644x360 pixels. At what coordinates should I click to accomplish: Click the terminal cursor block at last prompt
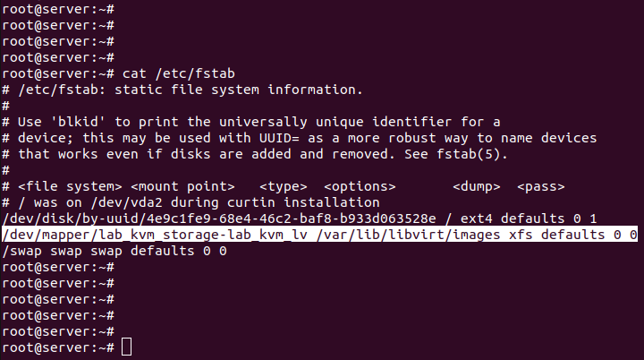tap(126, 347)
